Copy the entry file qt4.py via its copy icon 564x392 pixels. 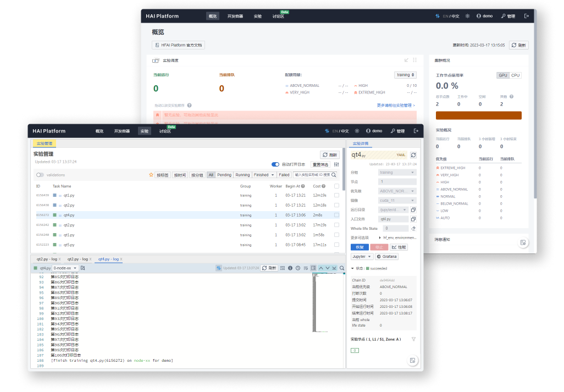[x=413, y=219]
